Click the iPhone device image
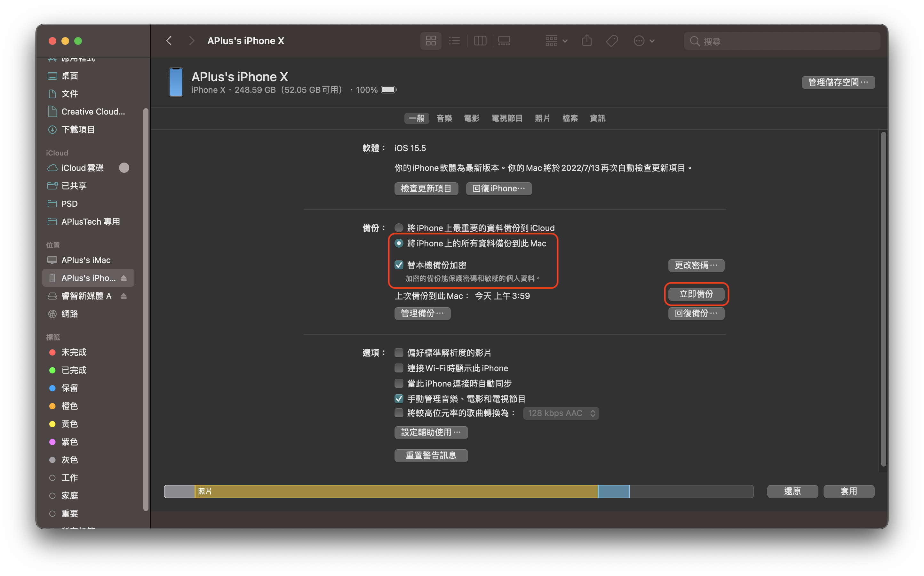 point(176,82)
